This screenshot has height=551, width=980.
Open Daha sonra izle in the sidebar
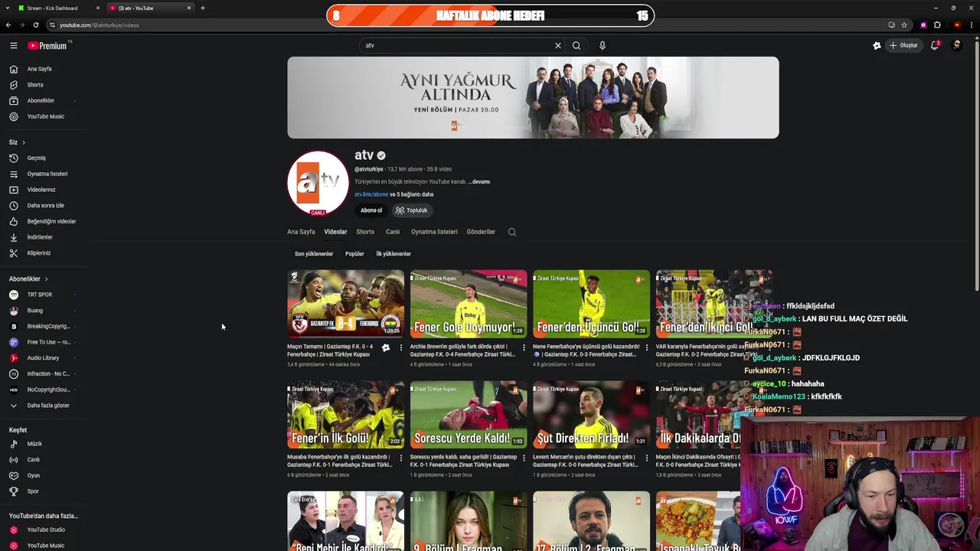pyautogui.click(x=45, y=205)
